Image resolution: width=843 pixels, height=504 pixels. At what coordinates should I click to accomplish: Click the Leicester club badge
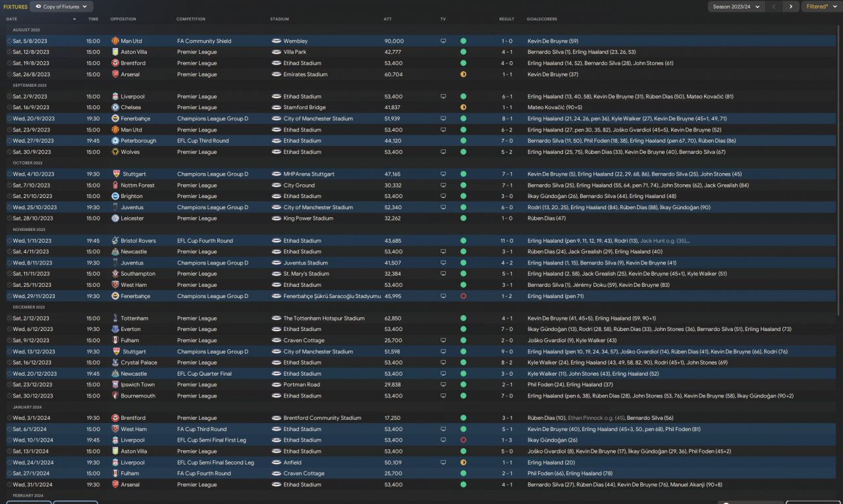(x=115, y=218)
